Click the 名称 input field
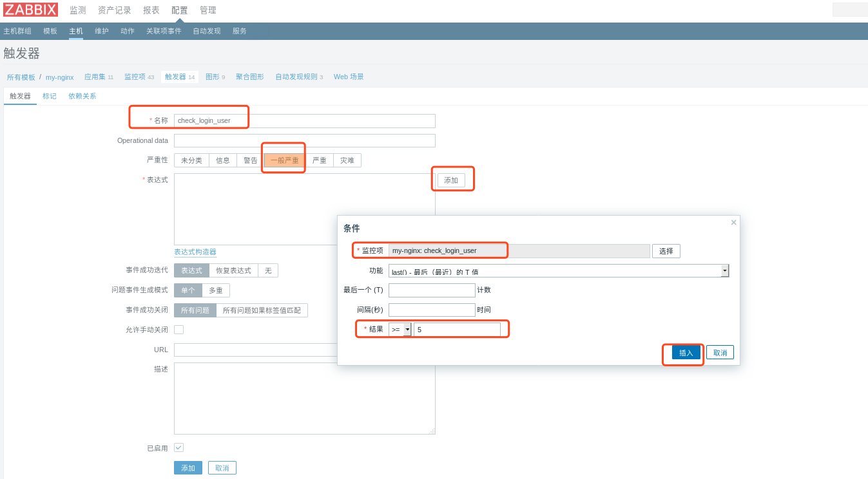The image size is (868, 479). [303, 120]
